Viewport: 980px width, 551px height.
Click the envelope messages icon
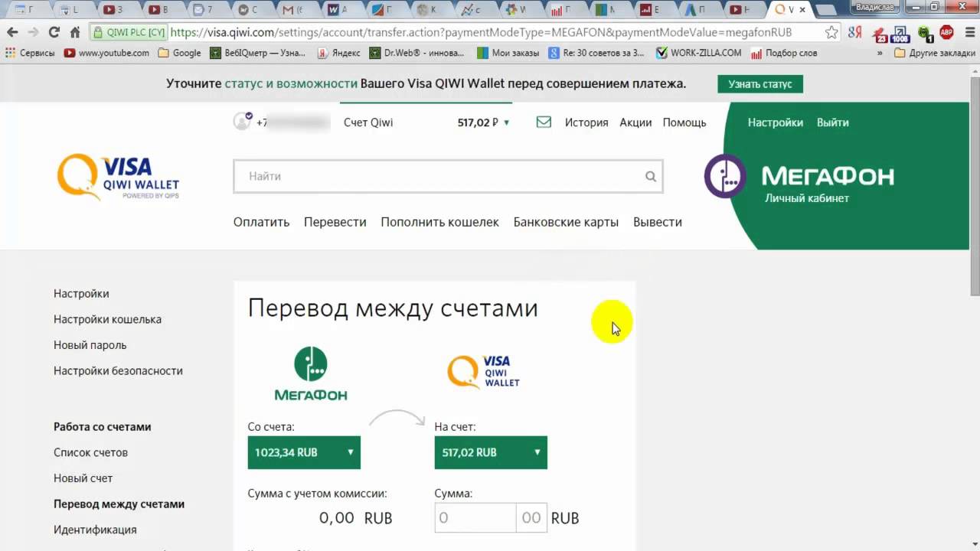pos(544,122)
